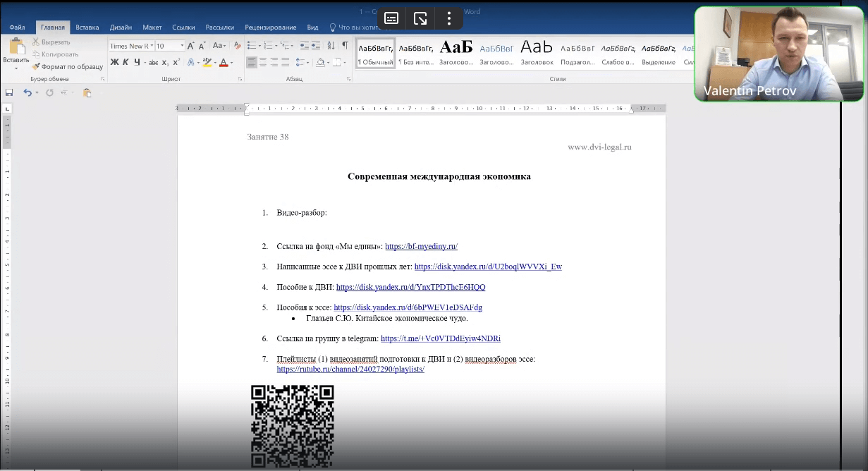Image resolution: width=868 pixels, height=471 pixels.
Task: Toggle underline (Ч) formatting
Action: 137,62
